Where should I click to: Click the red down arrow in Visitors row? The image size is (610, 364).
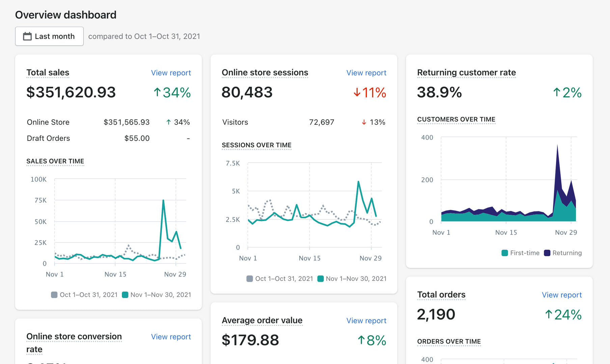point(364,122)
